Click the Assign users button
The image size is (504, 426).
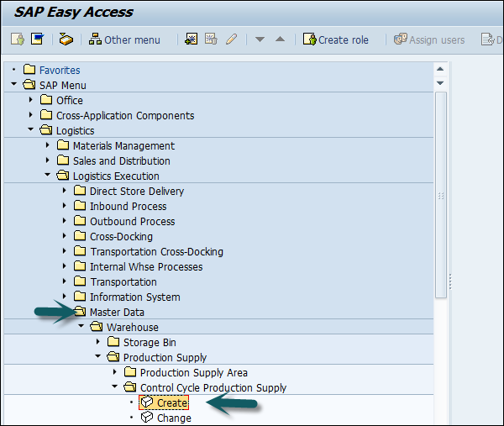pos(428,39)
